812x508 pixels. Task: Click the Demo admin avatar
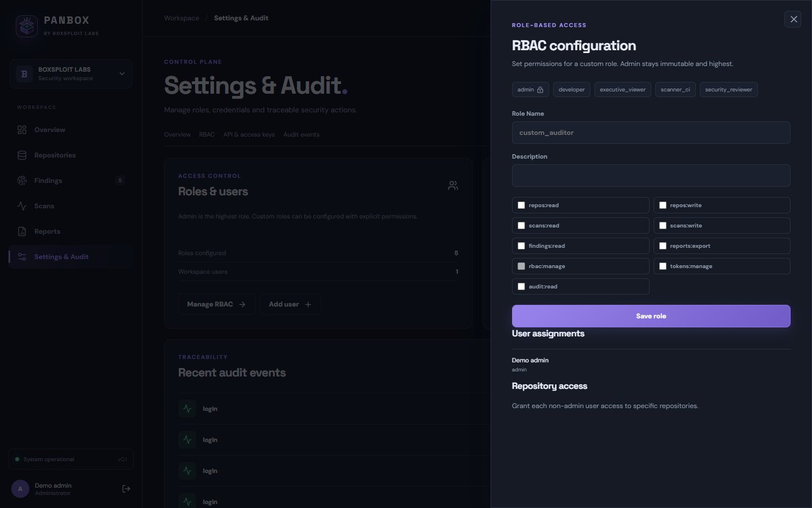pos(20,489)
